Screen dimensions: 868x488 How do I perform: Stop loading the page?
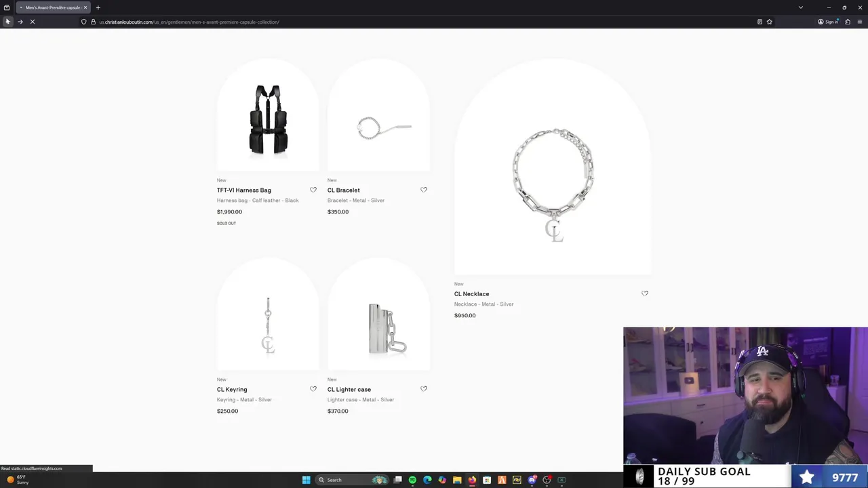(x=32, y=22)
